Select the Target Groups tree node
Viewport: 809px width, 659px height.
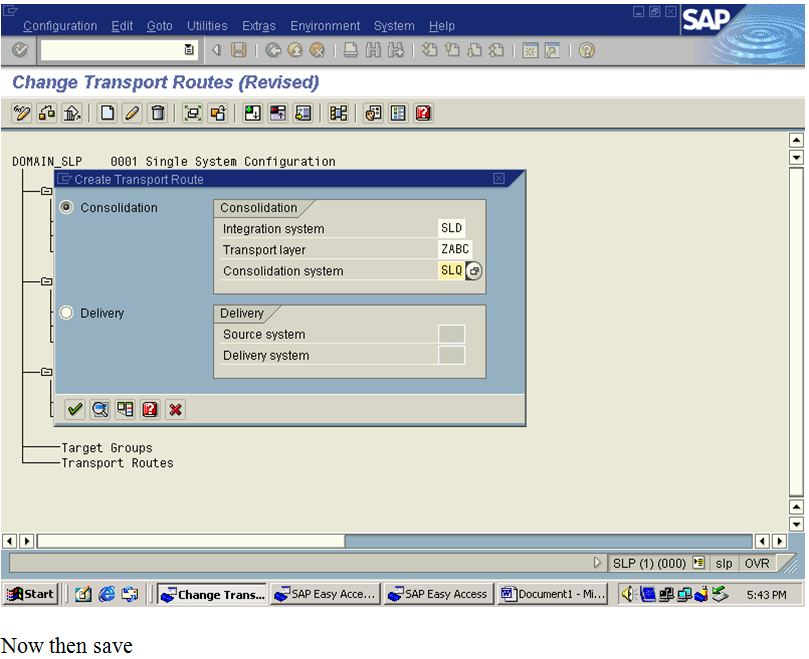click(x=107, y=448)
